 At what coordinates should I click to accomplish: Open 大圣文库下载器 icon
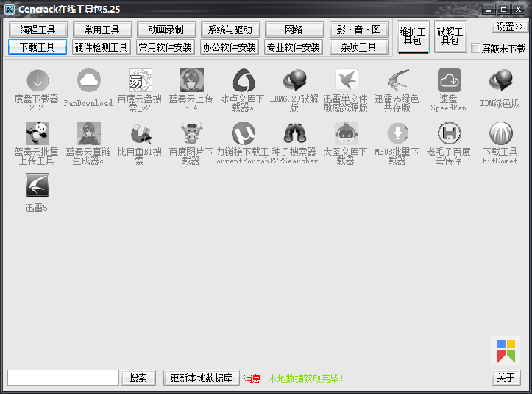[x=347, y=133]
